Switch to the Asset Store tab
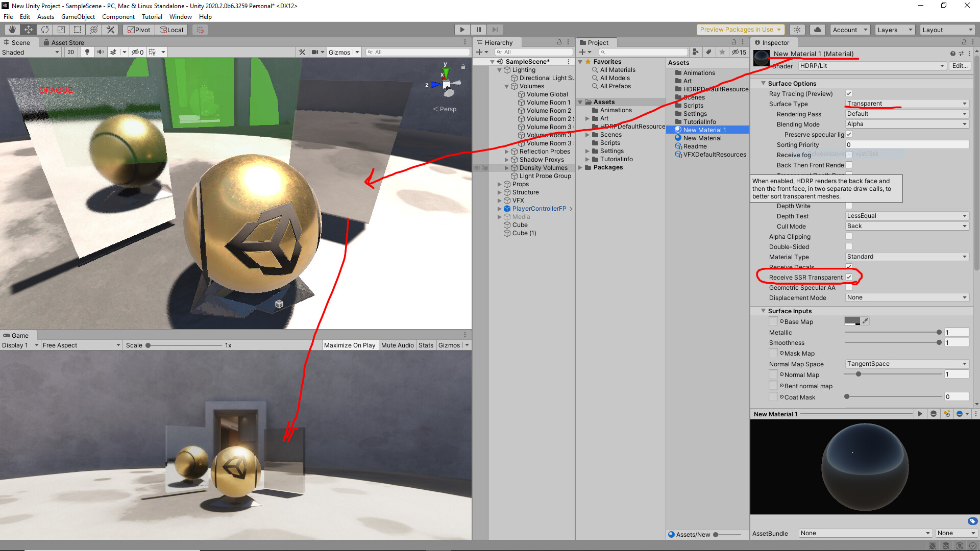Screen dimensions: 980x551 click(x=64, y=43)
